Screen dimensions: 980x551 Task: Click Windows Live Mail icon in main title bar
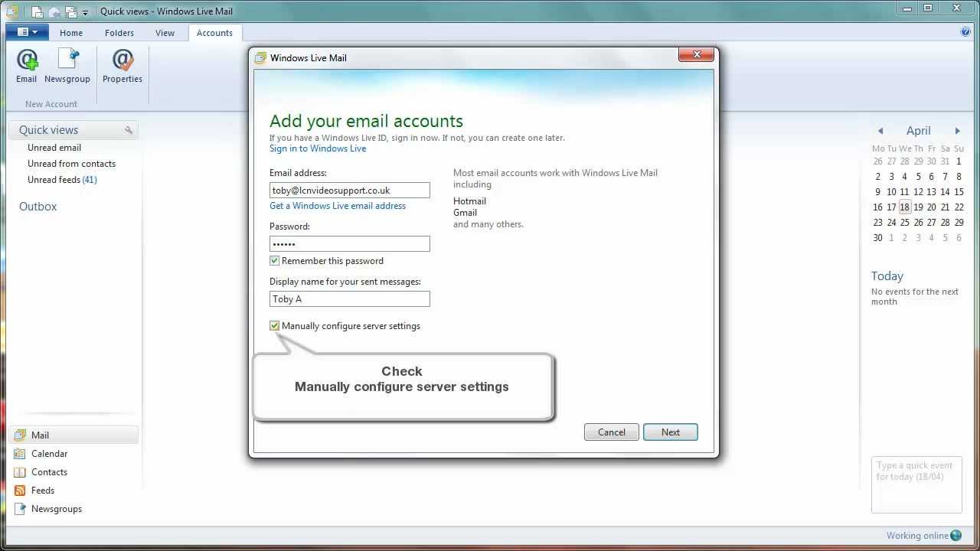click(x=11, y=11)
